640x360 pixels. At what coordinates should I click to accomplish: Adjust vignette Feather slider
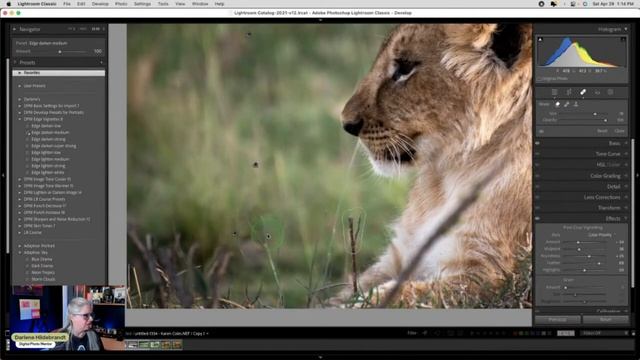[x=598, y=263]
